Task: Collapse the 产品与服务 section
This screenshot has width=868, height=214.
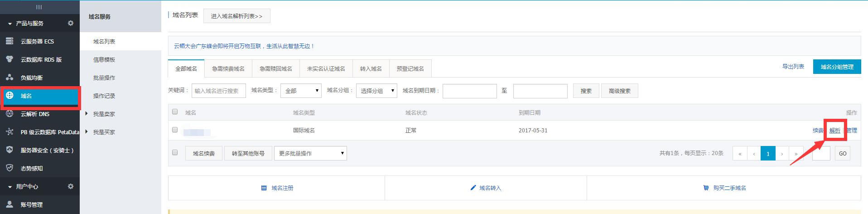Action: [10, 24]
